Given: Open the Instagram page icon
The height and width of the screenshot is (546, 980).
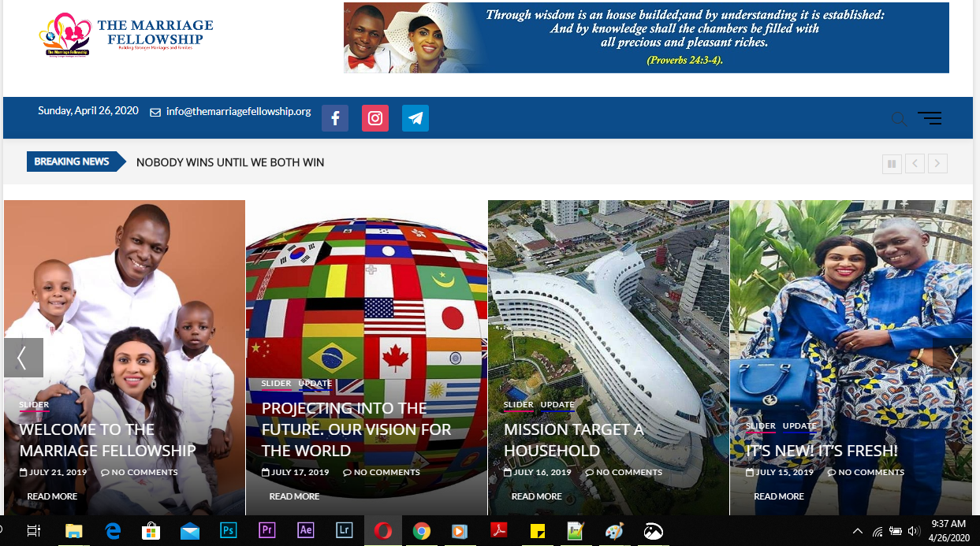Looking at the screenshot, I should [375, 118].
